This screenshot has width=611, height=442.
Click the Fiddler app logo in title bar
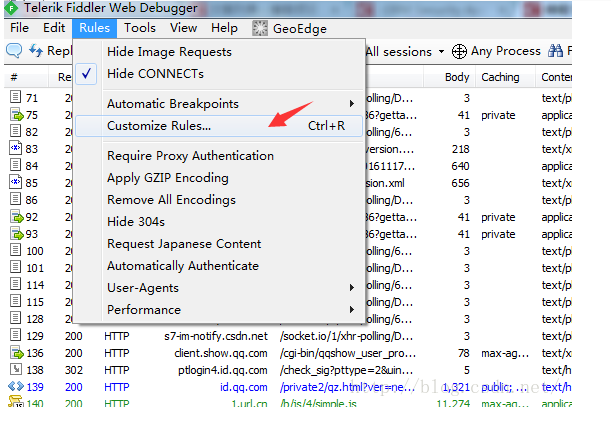point(11,8)
